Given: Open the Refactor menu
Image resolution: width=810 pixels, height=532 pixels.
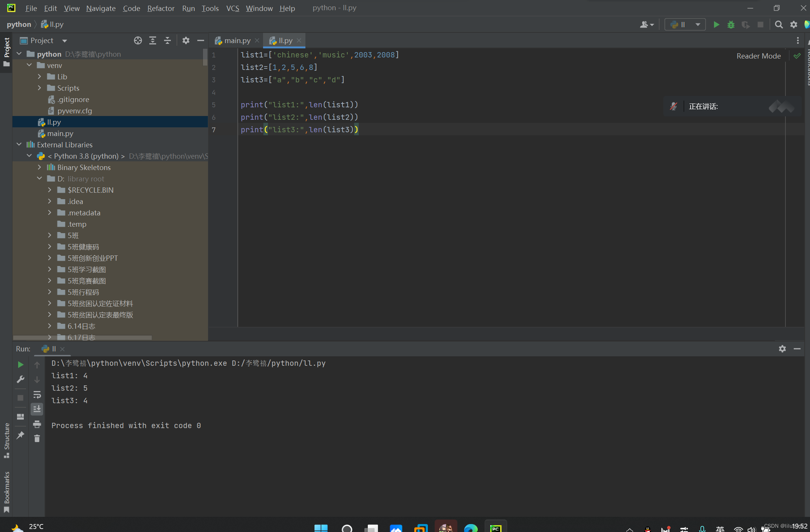Looking at the screenshot, I should point(161,8).
